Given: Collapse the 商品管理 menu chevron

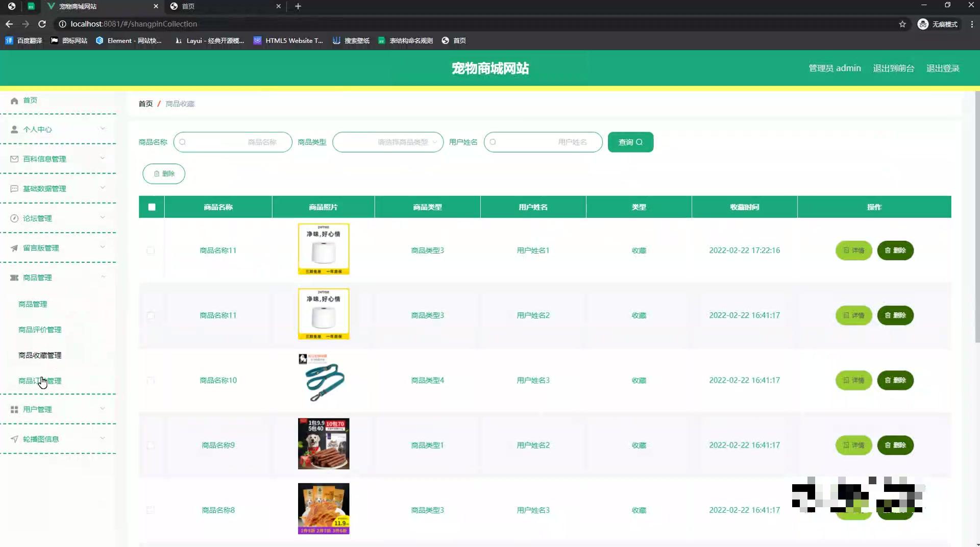Looking at the screenshot, I should 103,277.
